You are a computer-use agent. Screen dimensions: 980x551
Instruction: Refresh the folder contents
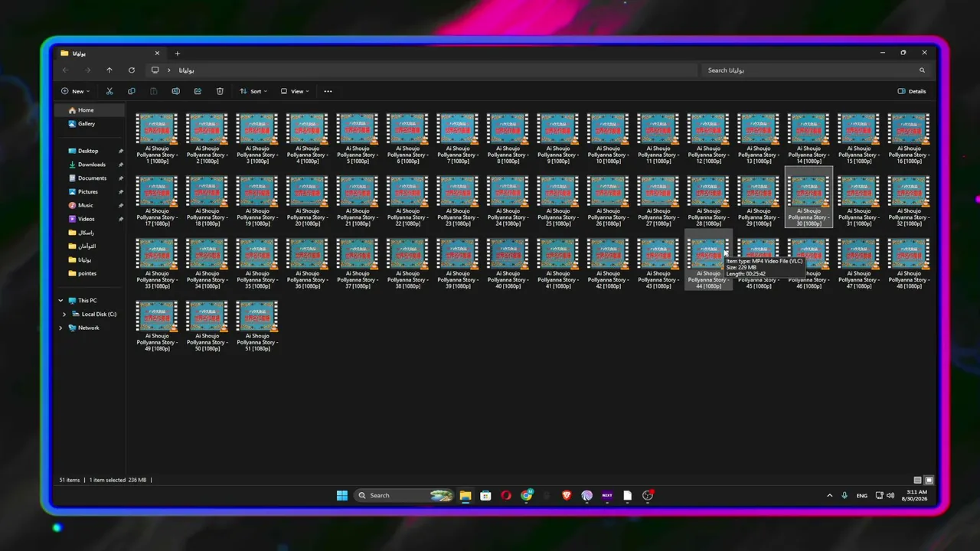tap(132, 70)
